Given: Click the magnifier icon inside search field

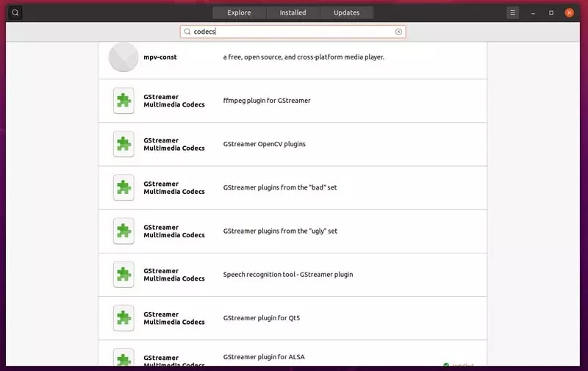Looking at the screenshot, I should (187, 32).
